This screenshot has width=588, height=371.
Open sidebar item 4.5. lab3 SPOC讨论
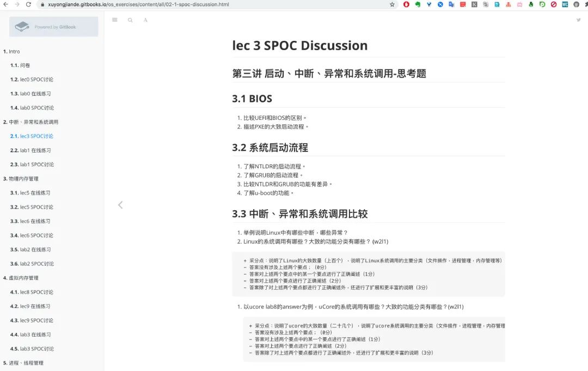point(32,349)
